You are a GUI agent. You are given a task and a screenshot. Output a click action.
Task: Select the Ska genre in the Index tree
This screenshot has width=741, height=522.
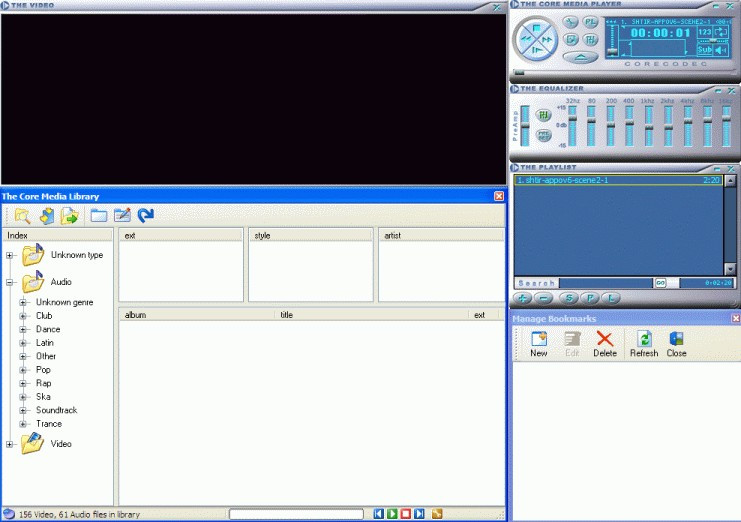[x=43, y=397]
